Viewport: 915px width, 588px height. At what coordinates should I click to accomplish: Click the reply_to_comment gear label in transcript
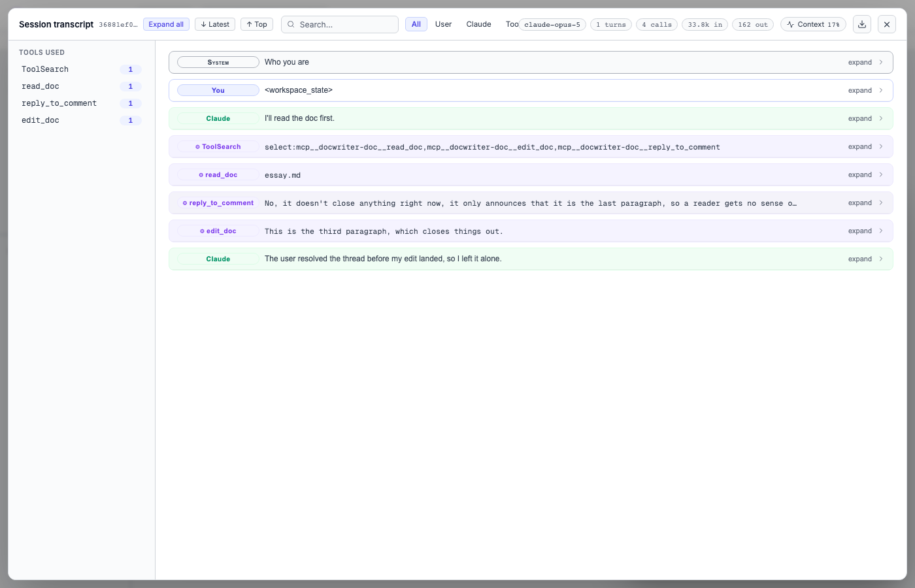[218, 203]
